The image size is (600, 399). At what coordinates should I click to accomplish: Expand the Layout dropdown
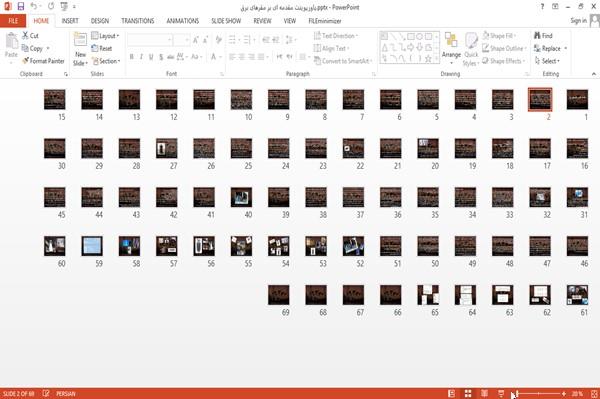(x=105, y=36)
